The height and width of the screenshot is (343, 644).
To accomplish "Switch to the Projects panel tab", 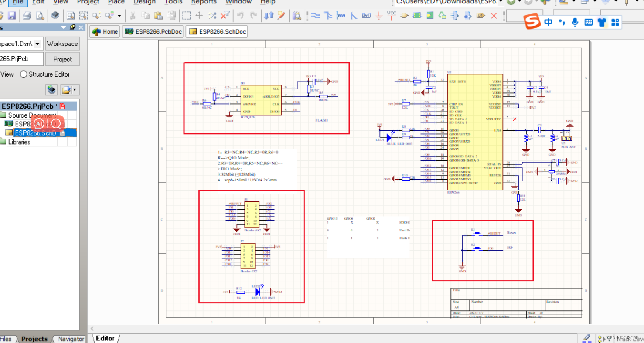I will 34,339.
